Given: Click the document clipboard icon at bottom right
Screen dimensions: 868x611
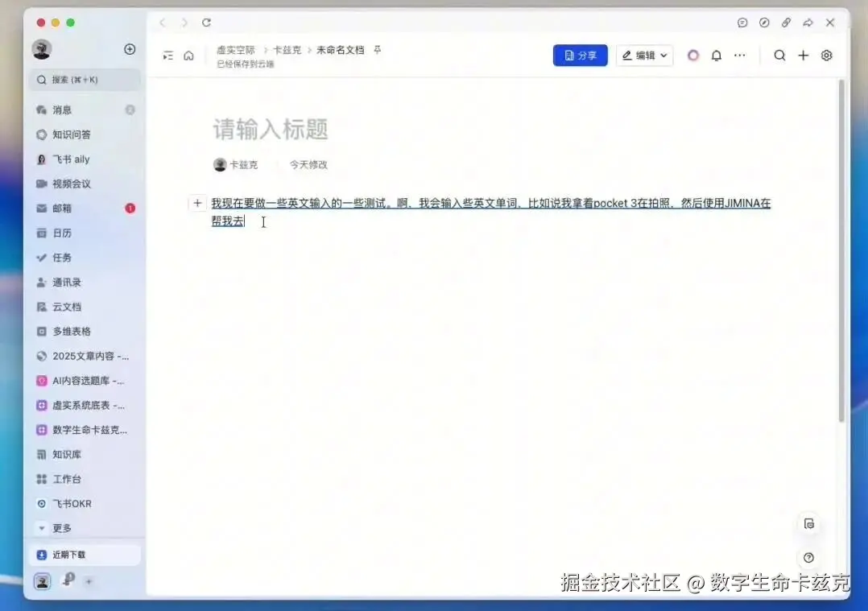Looking at the screenshot, I should pos(808,523).
